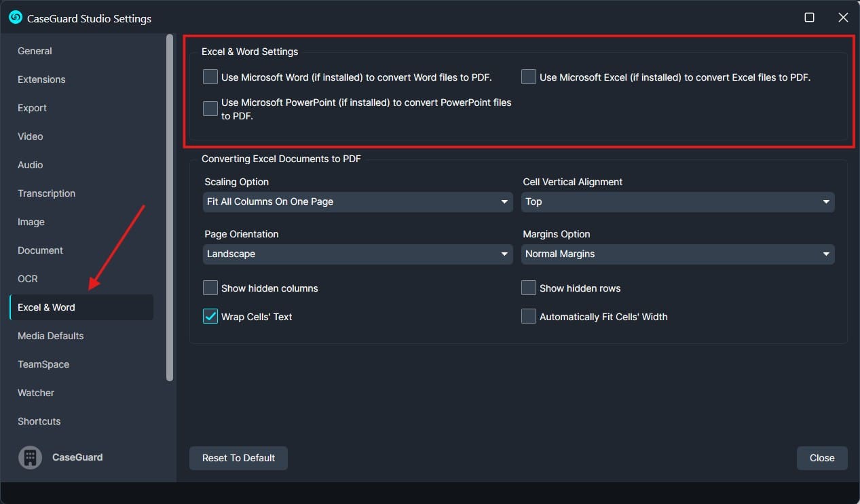Open the Page Orientation dropdown

point(358,254)
